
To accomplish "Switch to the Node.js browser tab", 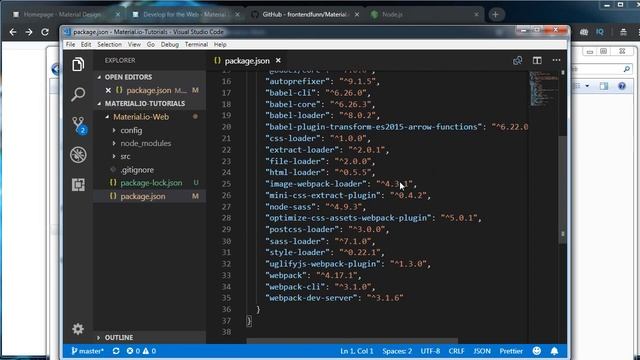I will 424,14.
